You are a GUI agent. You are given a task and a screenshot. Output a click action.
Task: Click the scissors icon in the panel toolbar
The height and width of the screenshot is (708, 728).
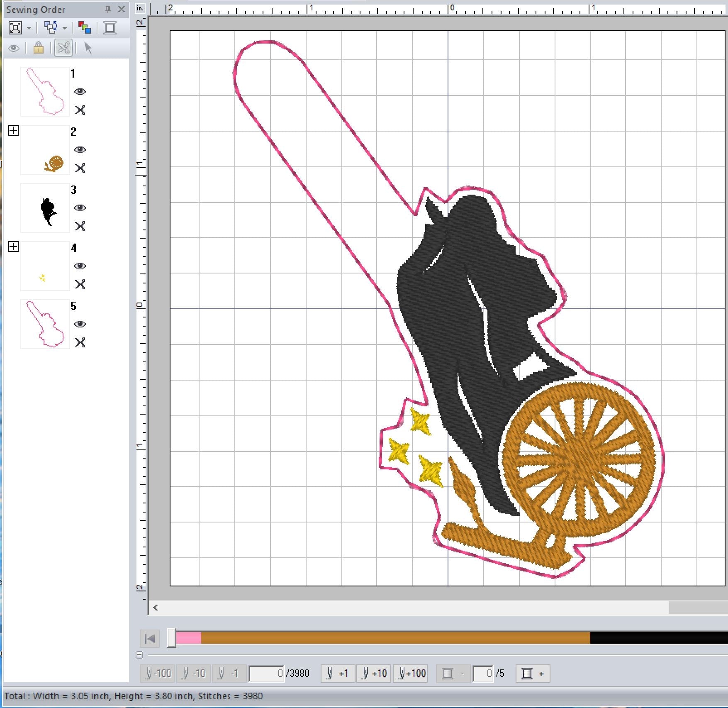[x=63, y=48]
